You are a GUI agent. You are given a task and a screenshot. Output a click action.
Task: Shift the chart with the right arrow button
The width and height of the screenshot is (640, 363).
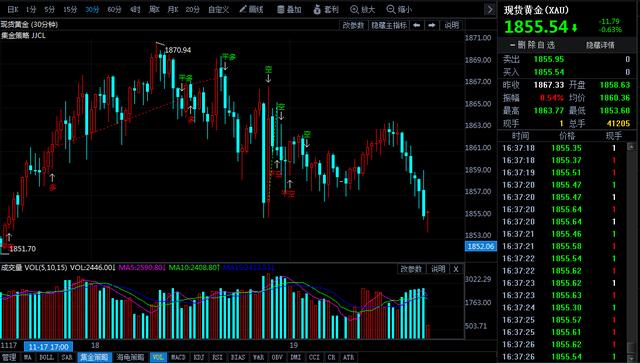[x=432, y=25]
